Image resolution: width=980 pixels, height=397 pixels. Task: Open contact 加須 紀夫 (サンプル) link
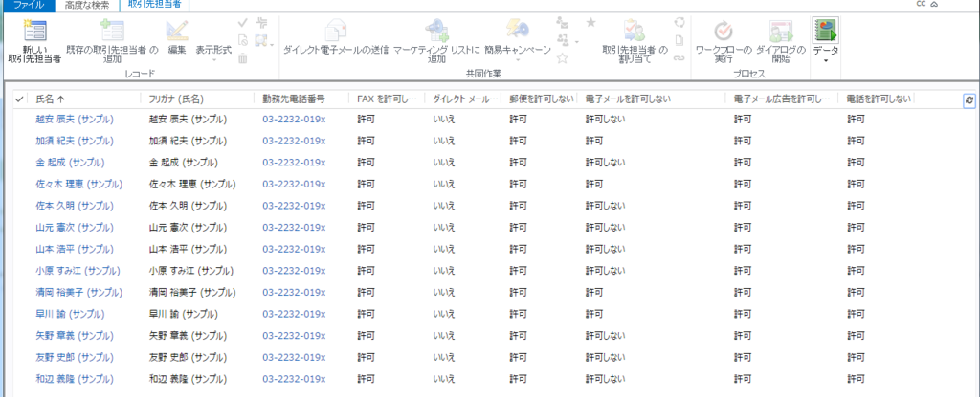pos(75,141)
